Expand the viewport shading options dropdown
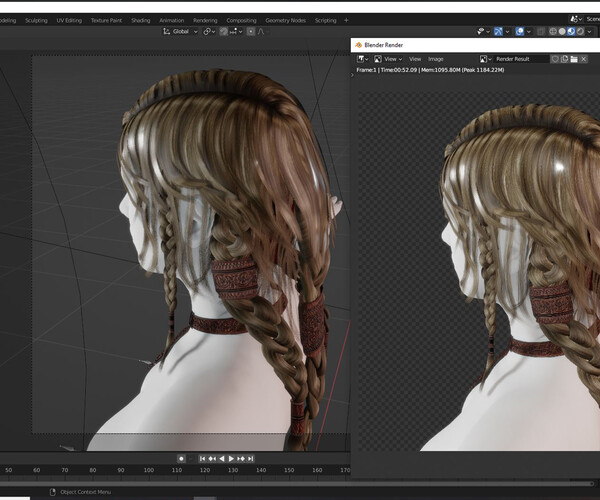Image resolution: width=600 pixels, height=500 pixels. tap(589, 31)
